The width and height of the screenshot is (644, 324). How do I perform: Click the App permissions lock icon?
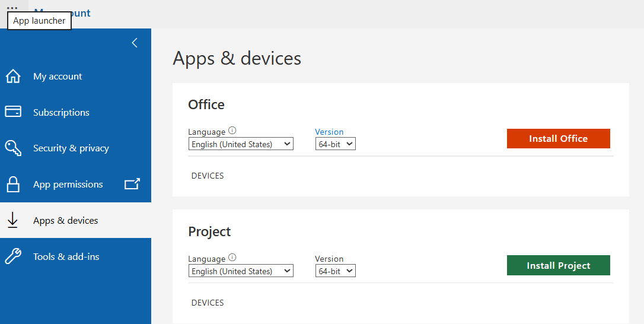coord(13,184)
